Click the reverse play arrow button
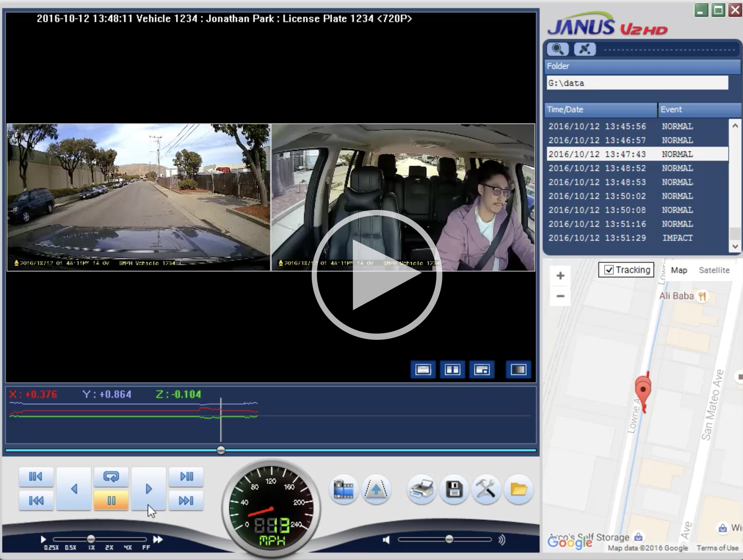The width and height of the screenshot is (743, 560). 74,489
